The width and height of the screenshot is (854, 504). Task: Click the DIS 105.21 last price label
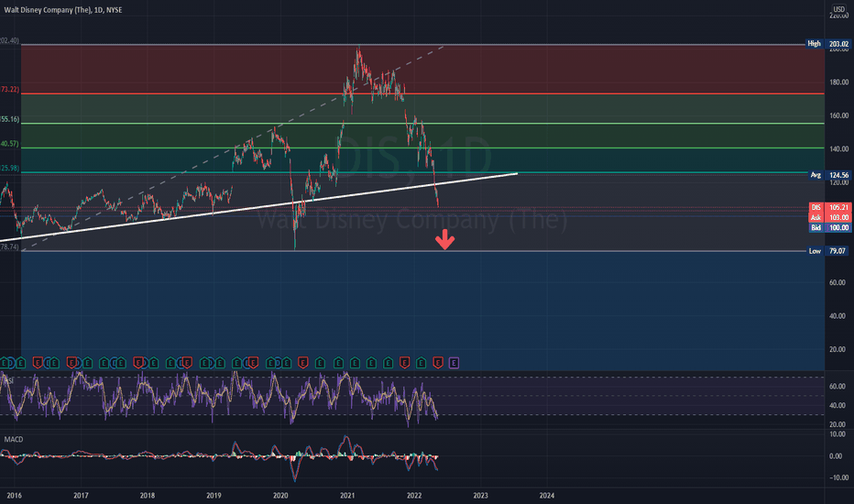829,207
